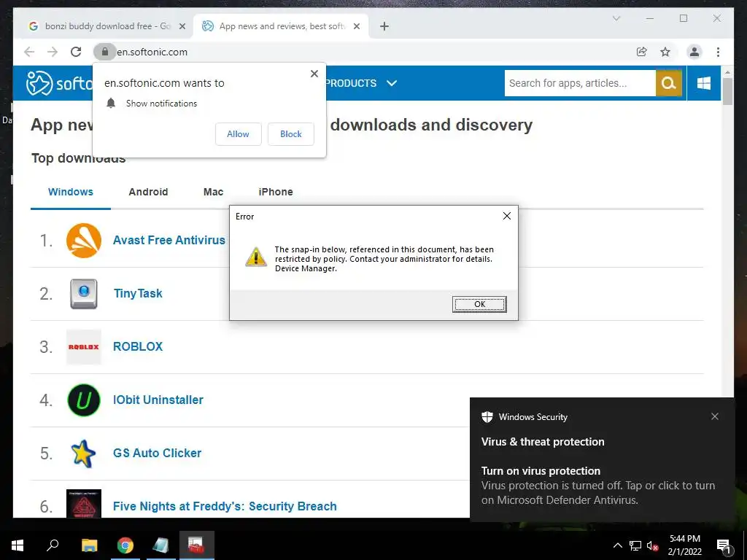Bookmark this page with the star icon

[x=665, y=52]
